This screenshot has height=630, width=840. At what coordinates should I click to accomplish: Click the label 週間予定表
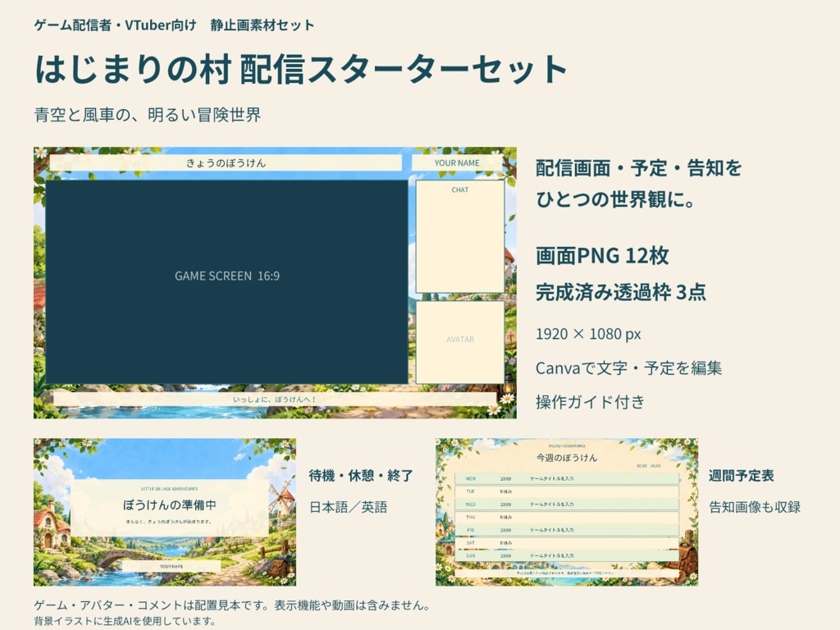coord(742,476)
